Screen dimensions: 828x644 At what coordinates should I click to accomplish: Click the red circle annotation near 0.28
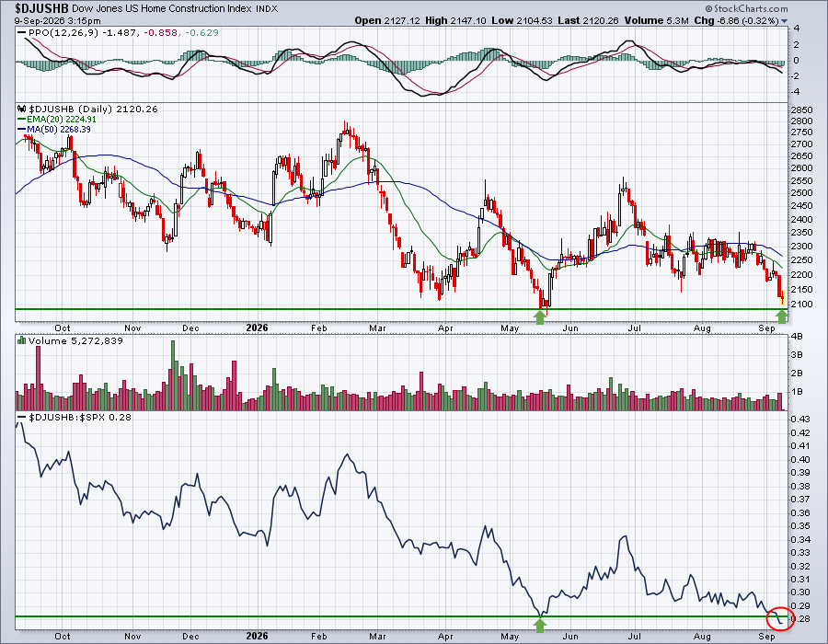[x=784, y=618]
